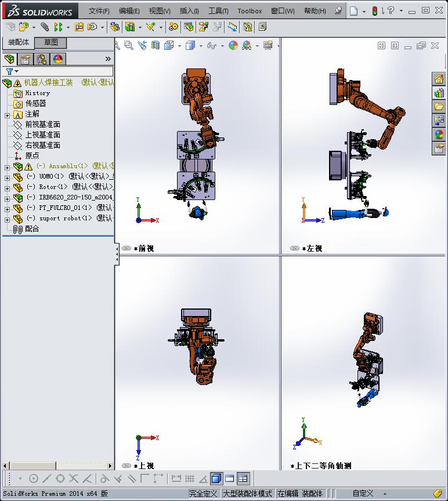Switch to the 装配体 tab
Image resolution: width=448 pixels, height=501 pixels.
[18, 42]
